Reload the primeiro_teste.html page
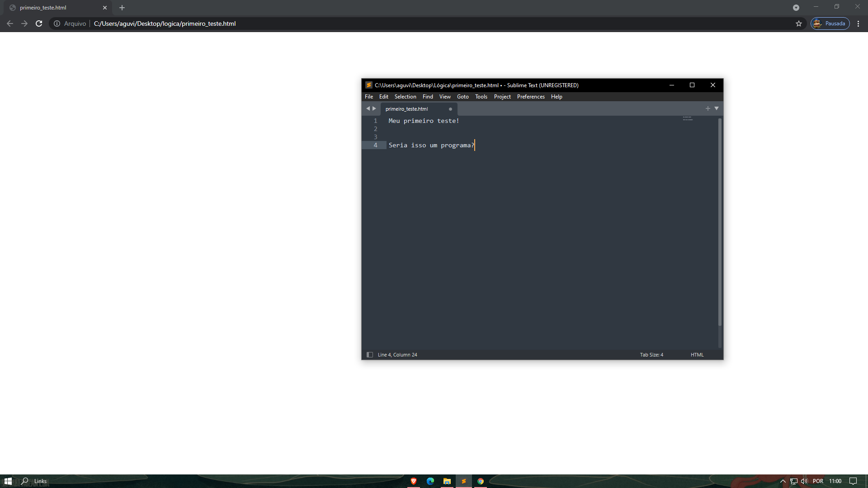Screen dimensions: 868x488 pyautogui.click(x=39, y=23)
